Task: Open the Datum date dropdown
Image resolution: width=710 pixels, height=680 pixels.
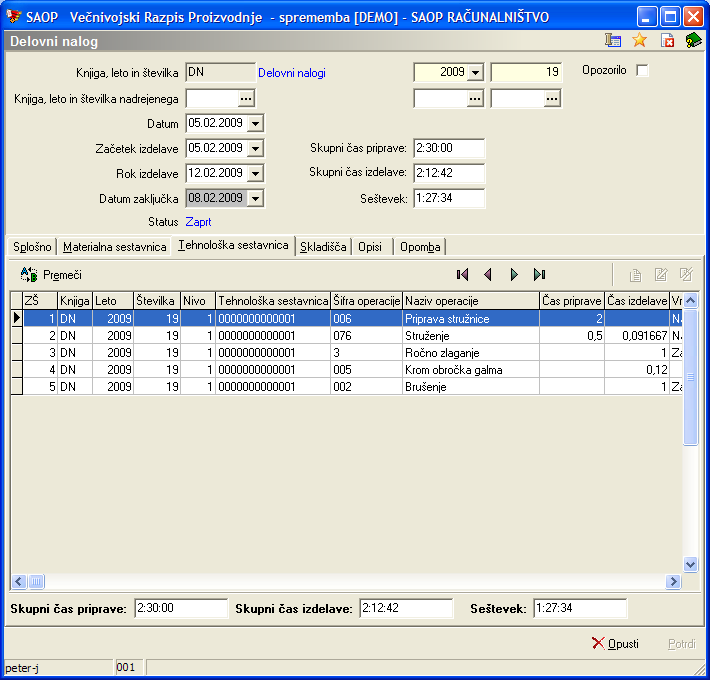Action: coord(255,123)
